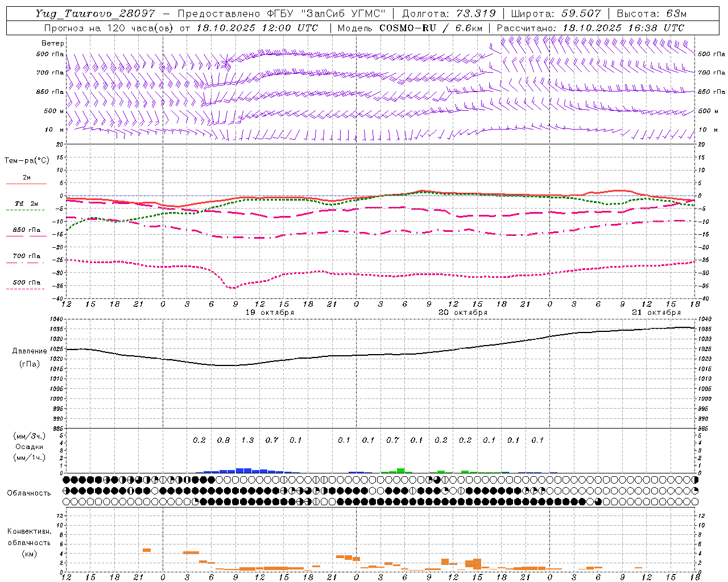Image resolution: width=728 pixels, height=582 pixels.
Task: Click the Широта: 59.507 value
Action: (556, 14)
